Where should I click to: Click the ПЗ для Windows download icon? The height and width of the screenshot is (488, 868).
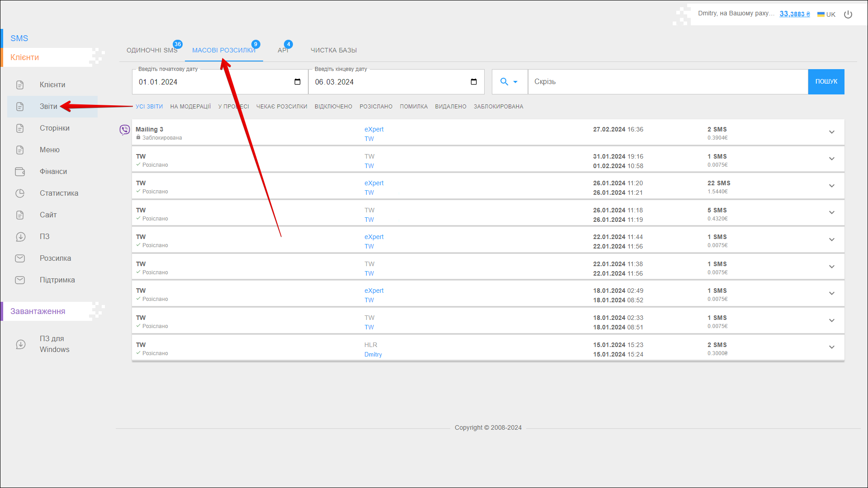pos(21,344)
